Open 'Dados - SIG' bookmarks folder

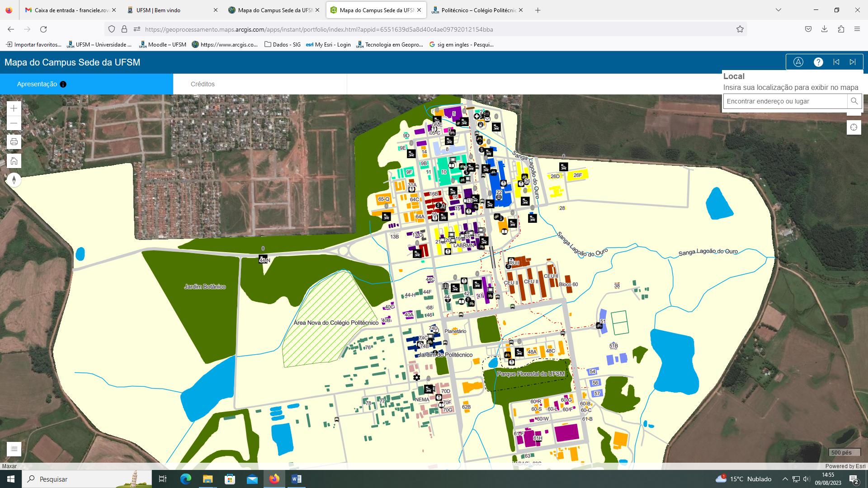pyautogui.click(x=283, y=44)
